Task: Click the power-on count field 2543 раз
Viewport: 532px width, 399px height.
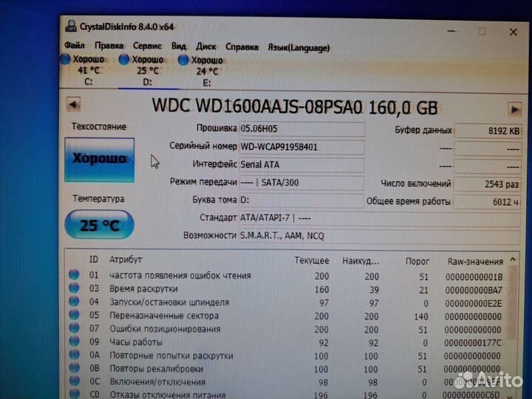Action: tap(487, 184)
